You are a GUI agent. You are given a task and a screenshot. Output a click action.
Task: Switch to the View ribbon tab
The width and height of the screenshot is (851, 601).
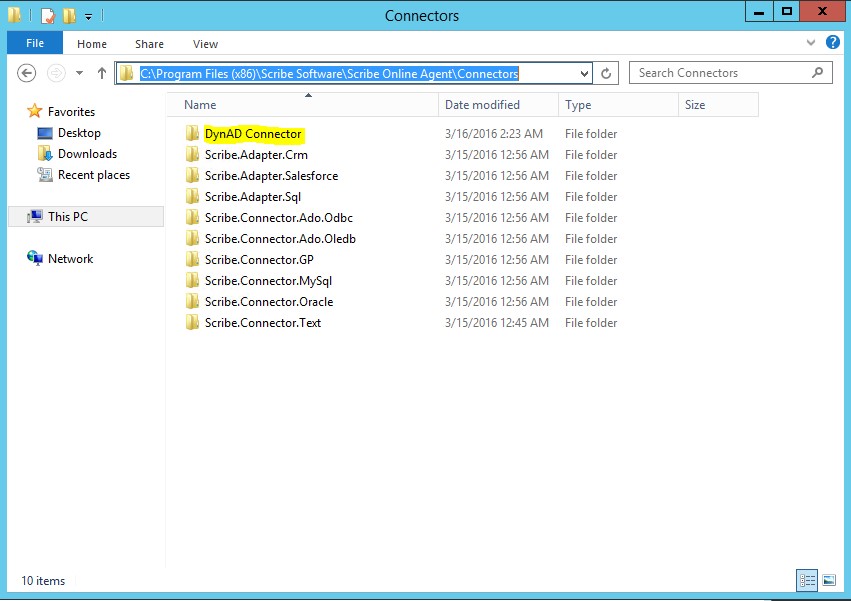[205, 44]
